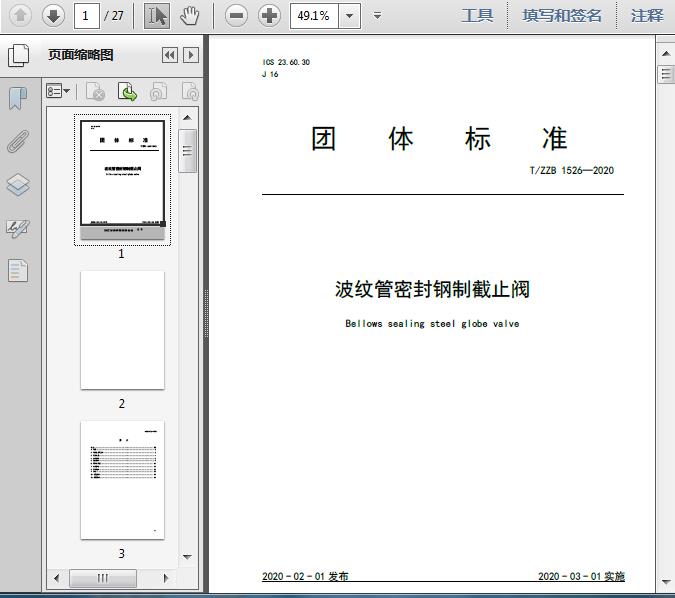Click the 团体标准 heading text
Screen dimensions: 675x598
[x=439, y=139]
